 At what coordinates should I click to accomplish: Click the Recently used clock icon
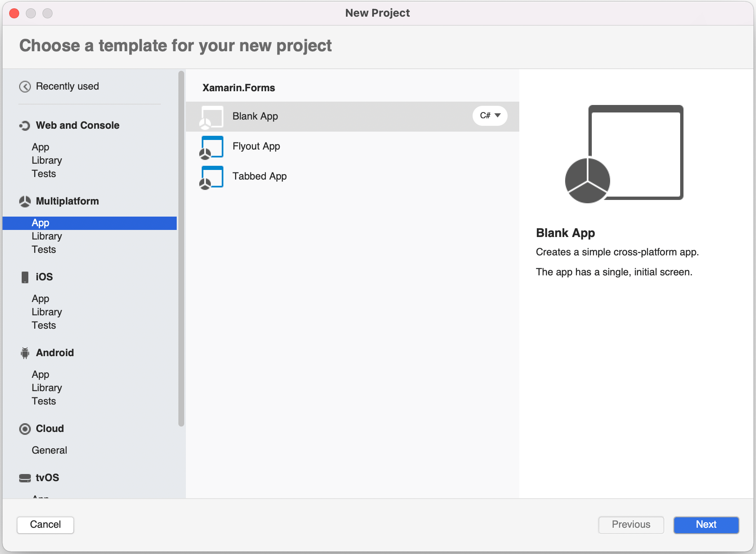pyautogui.click(x=25, y=86)
